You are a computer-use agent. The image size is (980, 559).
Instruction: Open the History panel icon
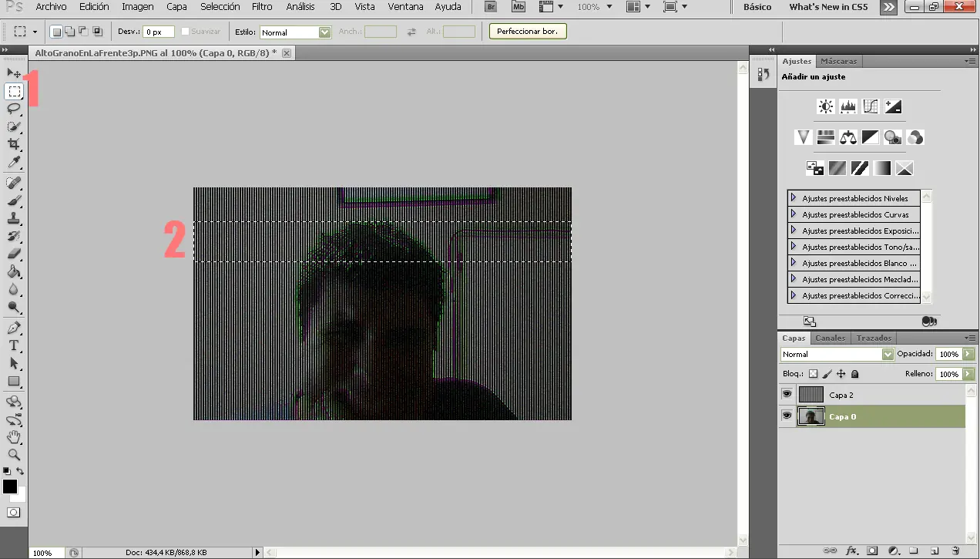tap(764, 74)
